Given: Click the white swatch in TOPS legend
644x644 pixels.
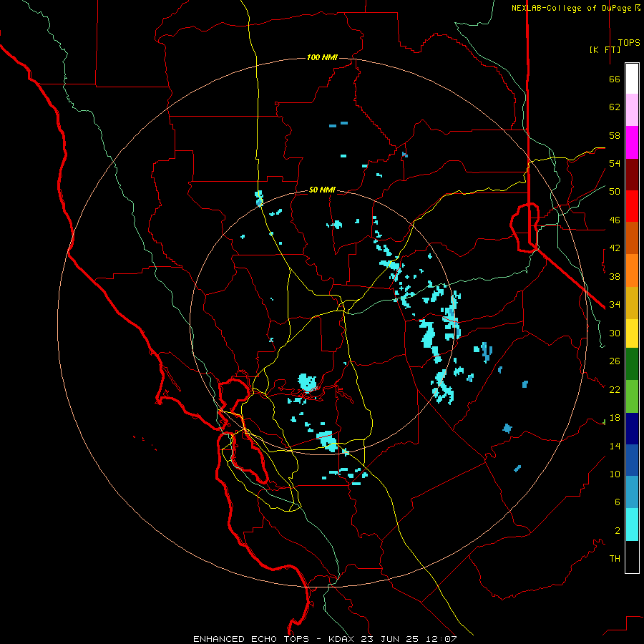Looking at the screenshot, I should click(x=632, y=79).
